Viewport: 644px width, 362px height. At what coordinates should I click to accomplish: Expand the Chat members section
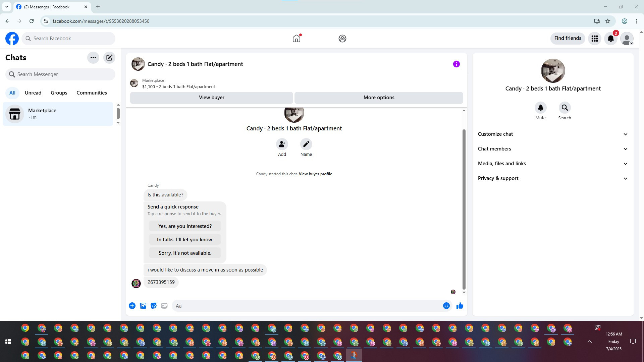[552, 149]
